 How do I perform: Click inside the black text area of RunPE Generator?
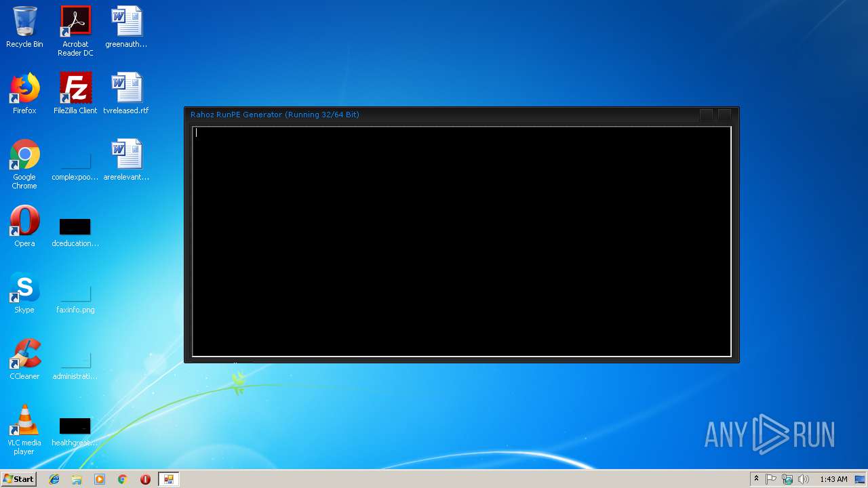click(x=462, y=241)
